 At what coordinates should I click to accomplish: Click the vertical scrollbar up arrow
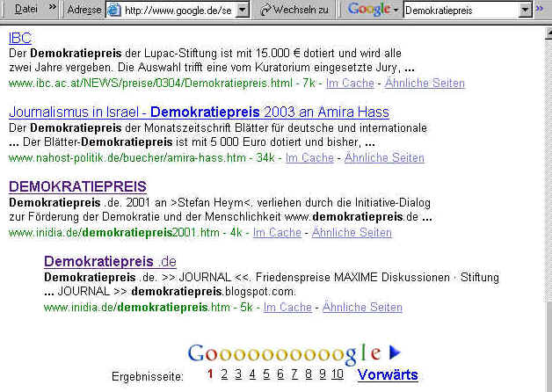click(x=548, y=33)
